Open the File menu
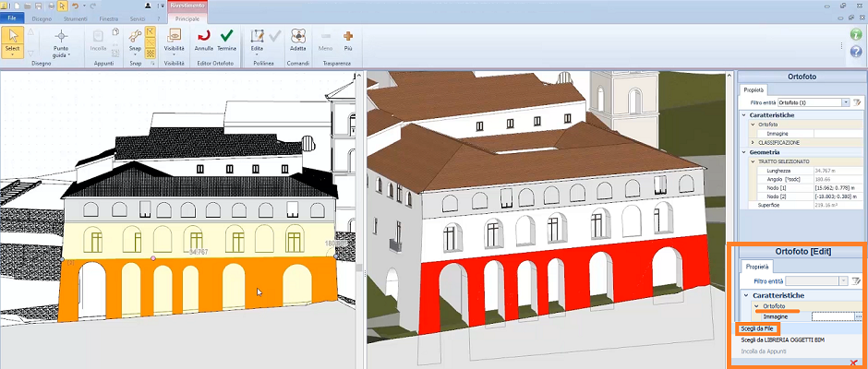The image size is (868, 369). tap(11, 17)
